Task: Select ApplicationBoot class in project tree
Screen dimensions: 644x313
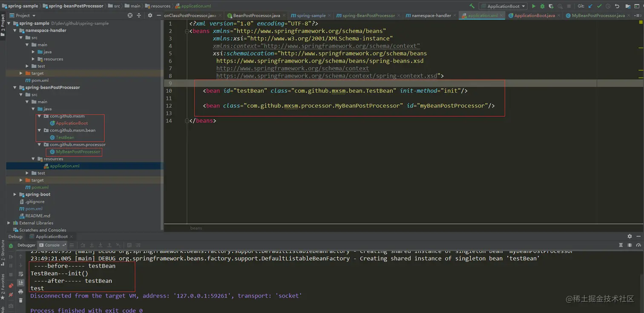Action: pyautogui.click(x=69, y=123)
